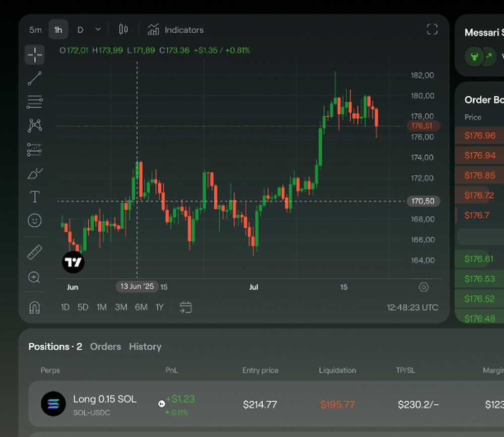504x437 pixels.
Task: Click the Messari bull sentiment icon
Action: [x=474, y=57]
